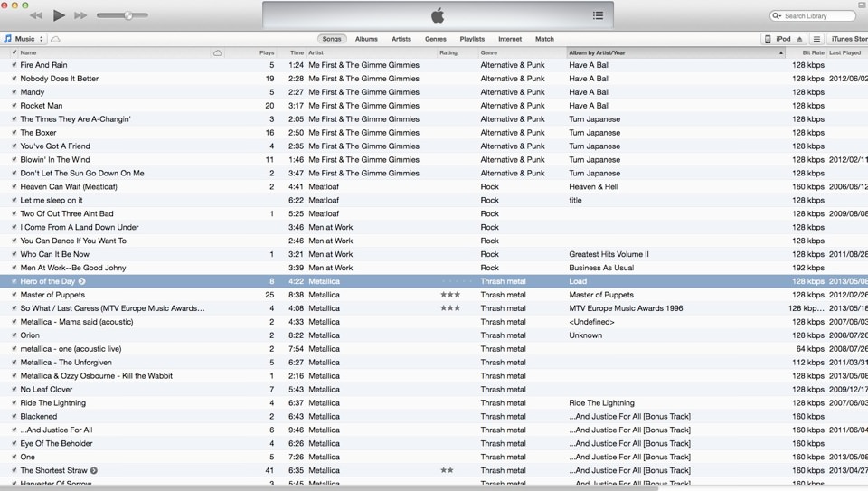Uncheck the Blackened song checkbox
The height and width of the screenshot is (491, 868).
[x=14, y=417]
